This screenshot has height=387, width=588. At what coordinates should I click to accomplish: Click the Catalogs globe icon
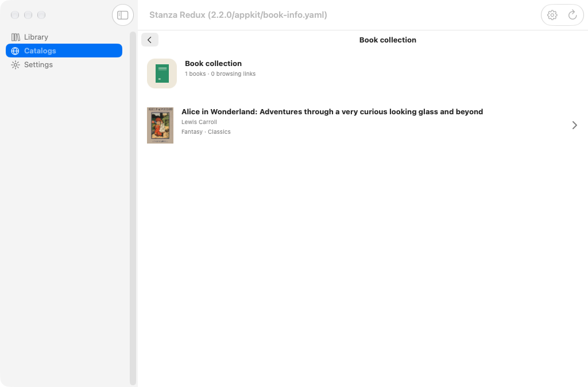click(x=16, y=51)
